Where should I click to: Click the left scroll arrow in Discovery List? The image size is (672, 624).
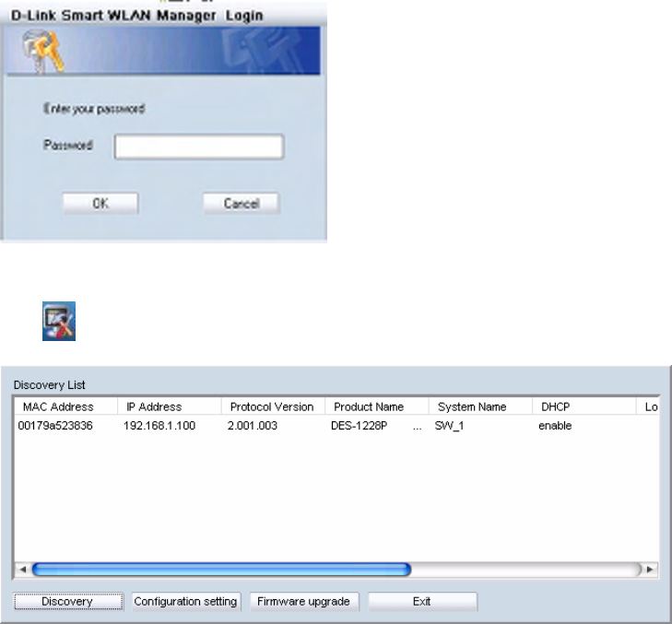coord(23,569)
